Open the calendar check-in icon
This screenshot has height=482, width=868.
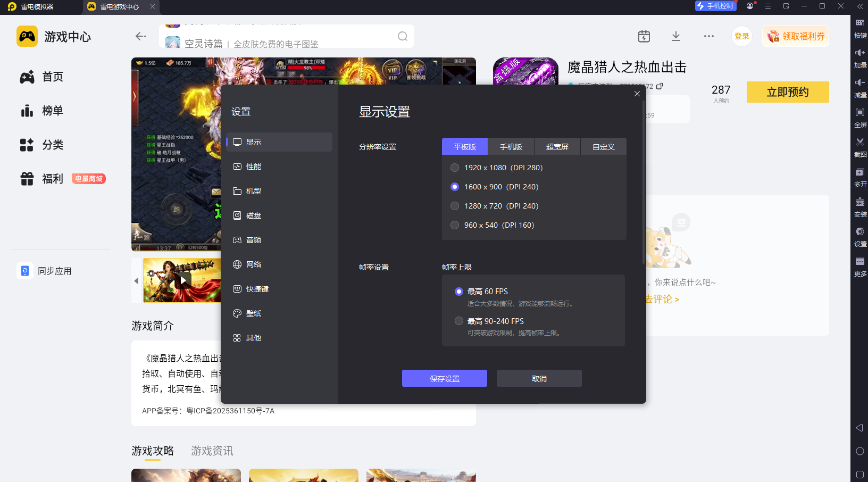coord(644,36)
